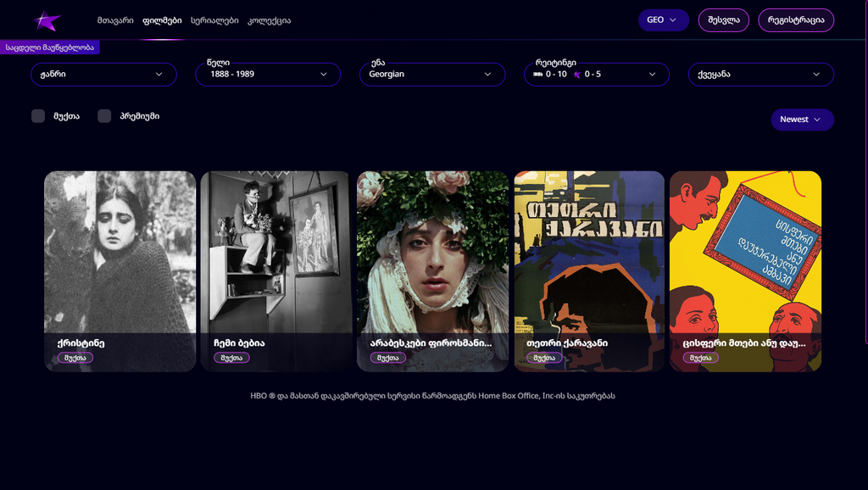The height and width of the screenshot is (490, 868).
Task: Open the თეთრი ქარავანი film poster
Action: (589, 271)
